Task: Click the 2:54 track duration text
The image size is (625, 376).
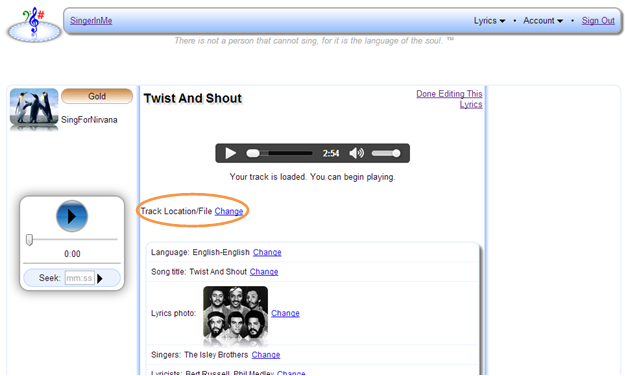Action: 331,154
